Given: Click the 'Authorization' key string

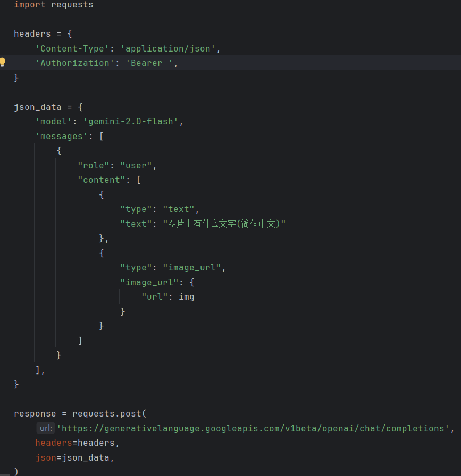Looking at the screenshot, I should (75, 63).
